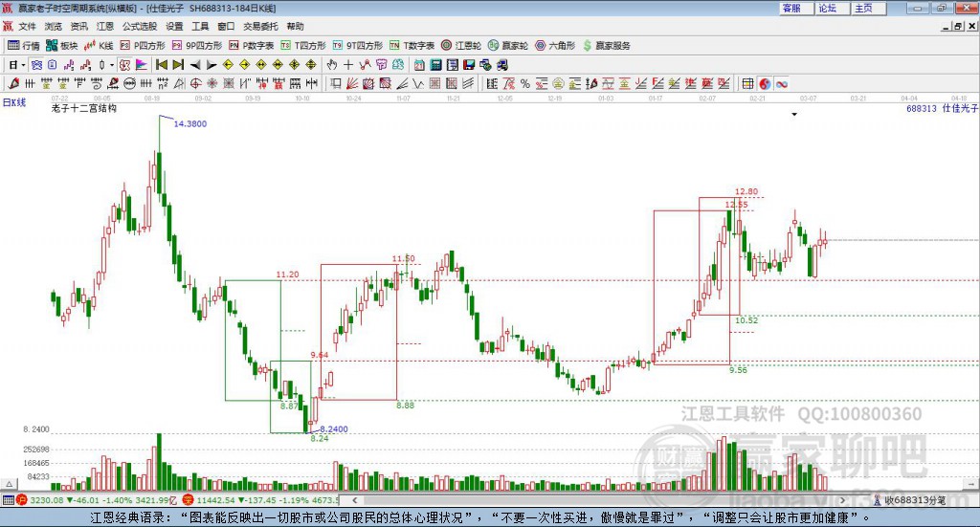Click the save floppy-disk icon
This screenshot has height=527, width=980.
469,65
